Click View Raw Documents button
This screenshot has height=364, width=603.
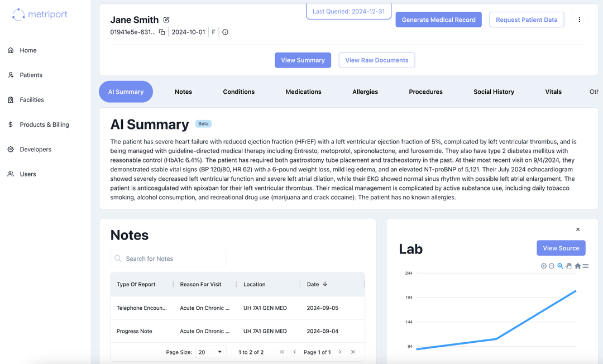[x=376, y=60]
